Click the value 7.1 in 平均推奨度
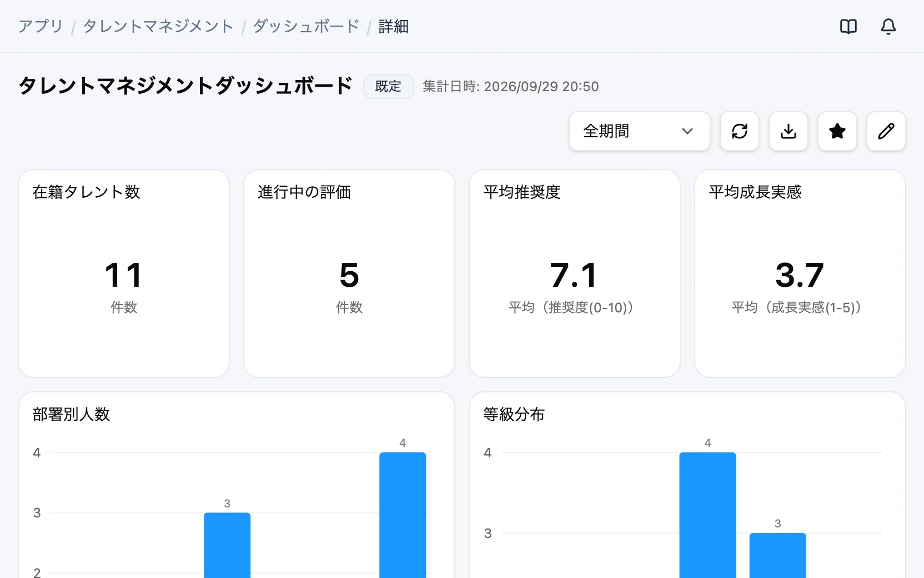The image size is (924, 578). (574, 275)
